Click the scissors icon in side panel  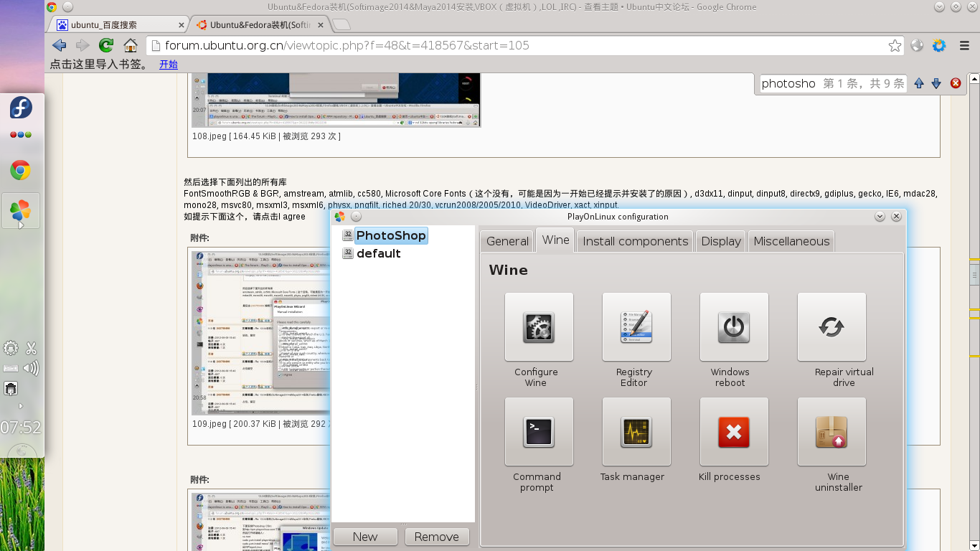coord(31,349)
